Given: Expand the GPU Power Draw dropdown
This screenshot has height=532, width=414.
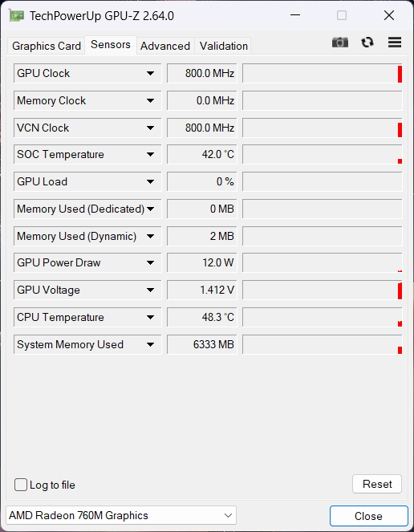Looking at the screenshot, I should click(150, 262).
